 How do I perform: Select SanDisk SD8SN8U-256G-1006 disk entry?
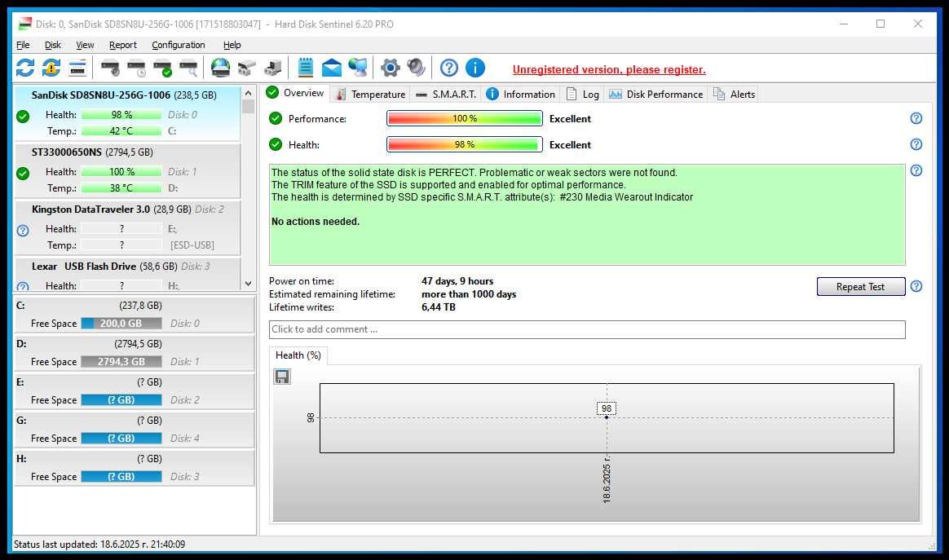pos(127,113)
